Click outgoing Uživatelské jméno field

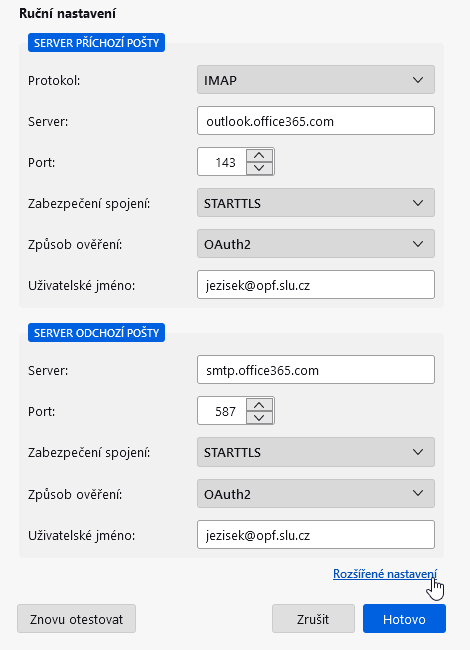tap(316, 535)
